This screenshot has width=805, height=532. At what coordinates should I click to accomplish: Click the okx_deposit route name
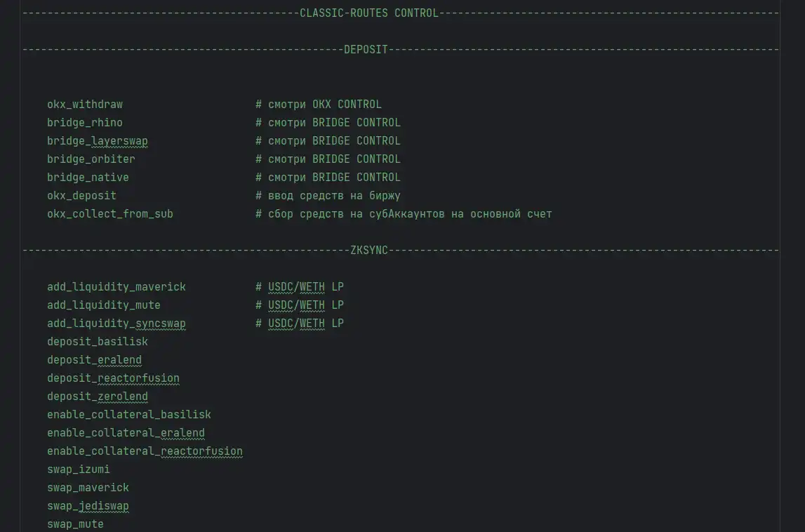point(81,196)
